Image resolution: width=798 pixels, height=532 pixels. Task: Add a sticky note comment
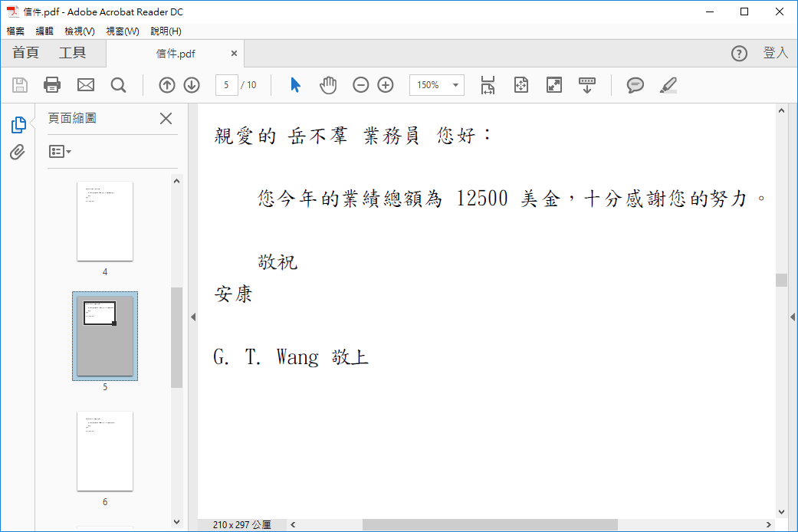click(635, 85)
